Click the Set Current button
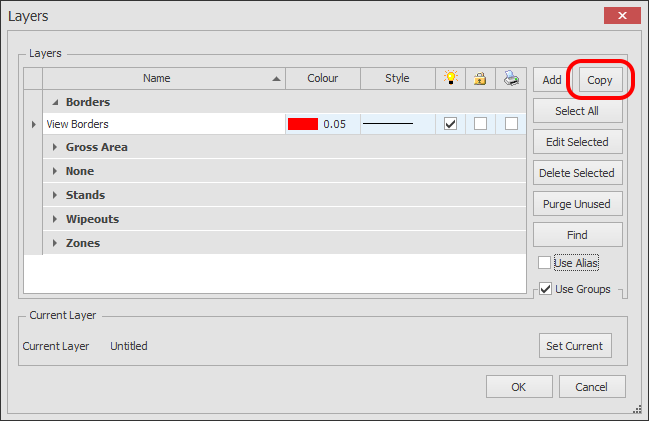This screenshot has height=421, width=649. [x=575, y=346]
